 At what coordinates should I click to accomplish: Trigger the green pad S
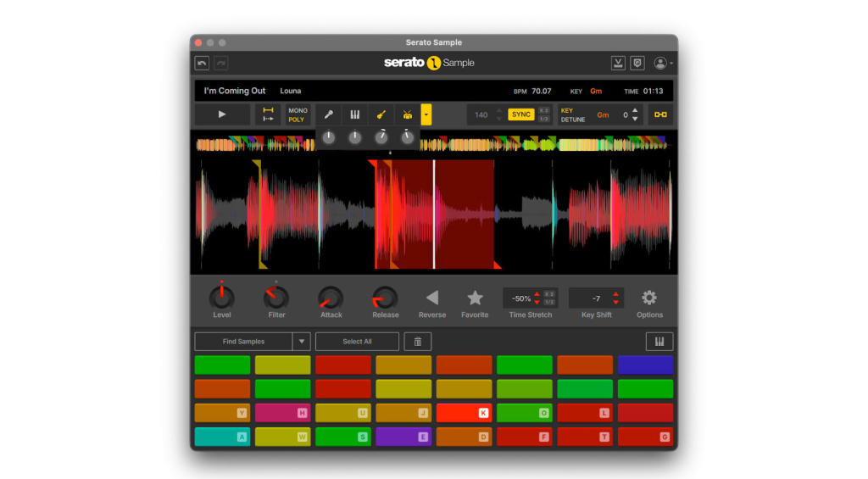[343, 437]
